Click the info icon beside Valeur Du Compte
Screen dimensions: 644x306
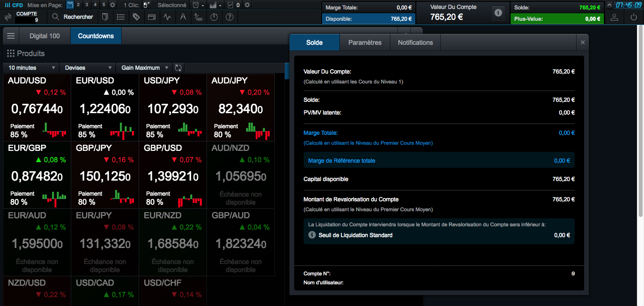coord(498,13)
